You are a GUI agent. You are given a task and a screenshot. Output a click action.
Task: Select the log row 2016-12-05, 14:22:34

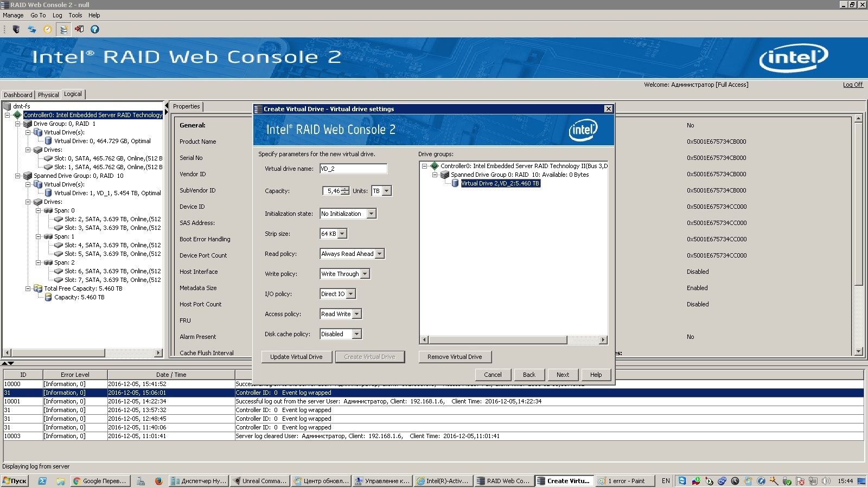pyautogui.click(x=433, y=401)
